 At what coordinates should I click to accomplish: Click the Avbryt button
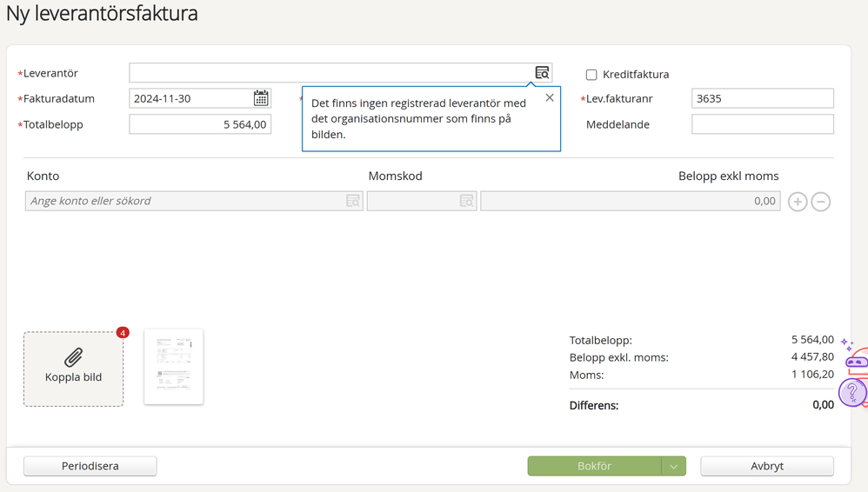766,467
